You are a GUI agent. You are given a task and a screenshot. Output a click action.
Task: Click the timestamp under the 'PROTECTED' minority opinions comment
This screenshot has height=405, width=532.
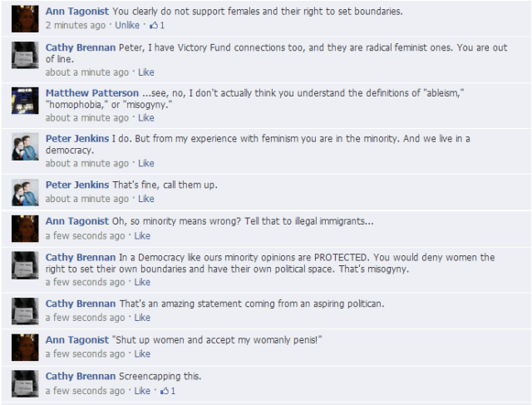click(x=86, y=282)
